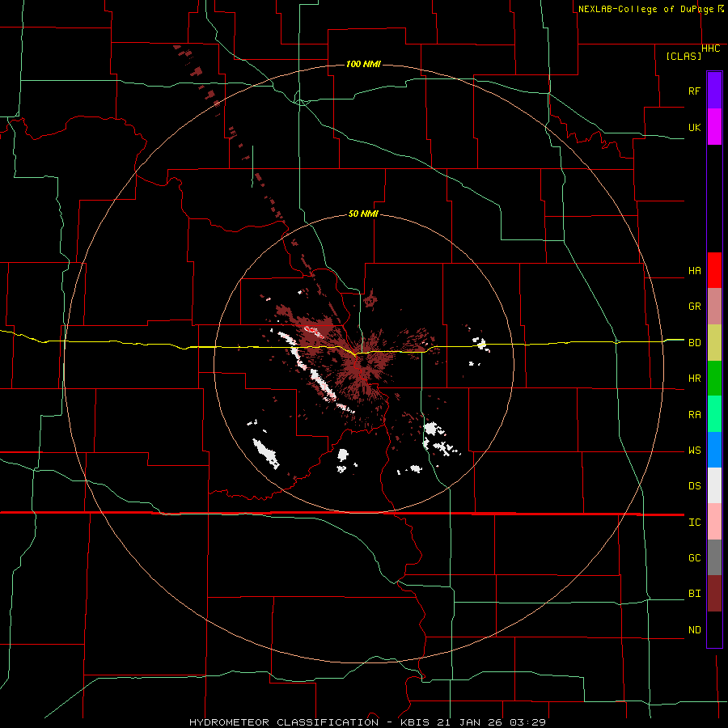728x728 pixels.
Task: Click the 03:29 timestamp
Action: click(x=528, y=722)
